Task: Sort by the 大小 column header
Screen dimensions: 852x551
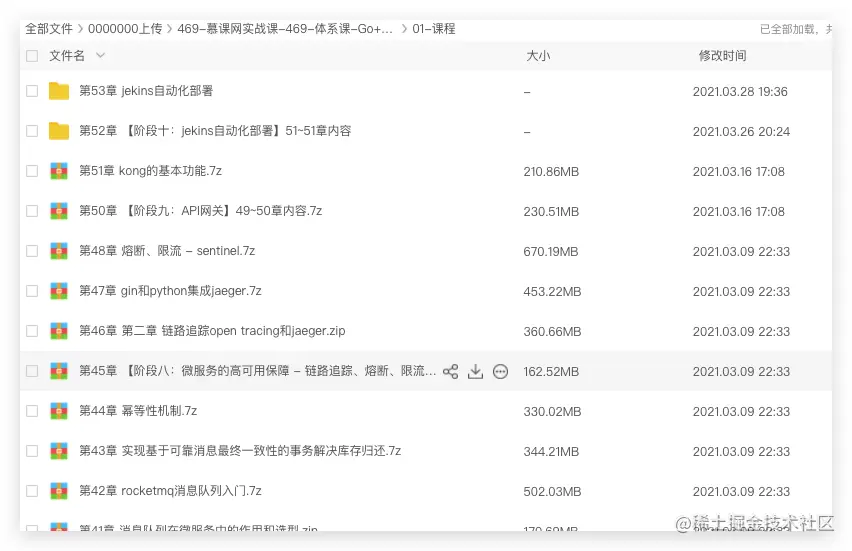Action: [538, 55]
